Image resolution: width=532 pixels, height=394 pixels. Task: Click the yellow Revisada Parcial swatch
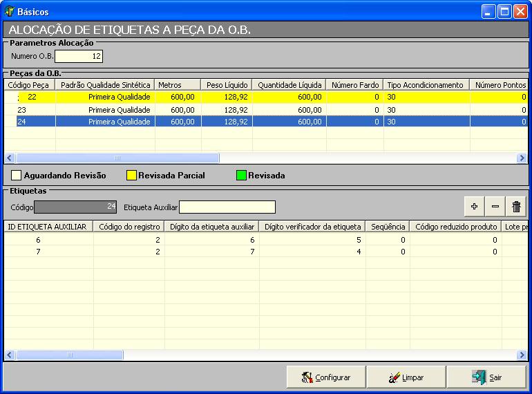point(131,176)
